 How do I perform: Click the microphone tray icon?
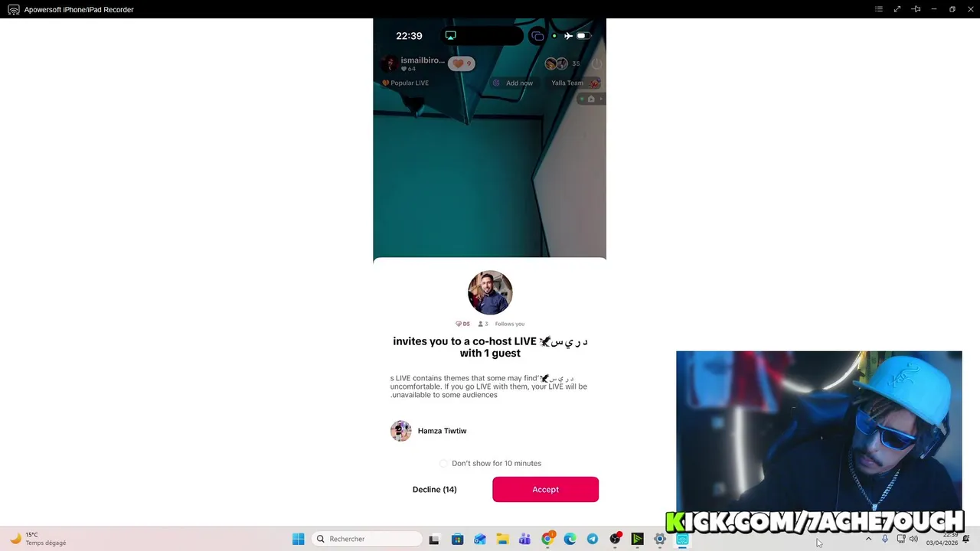tap(885, 539)
